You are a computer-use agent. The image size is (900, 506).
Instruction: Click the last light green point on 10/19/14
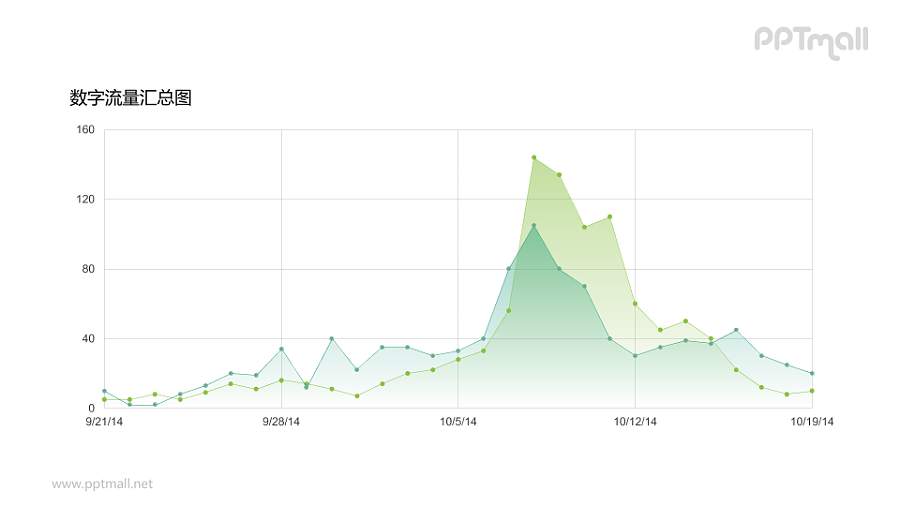coord(812,391)
